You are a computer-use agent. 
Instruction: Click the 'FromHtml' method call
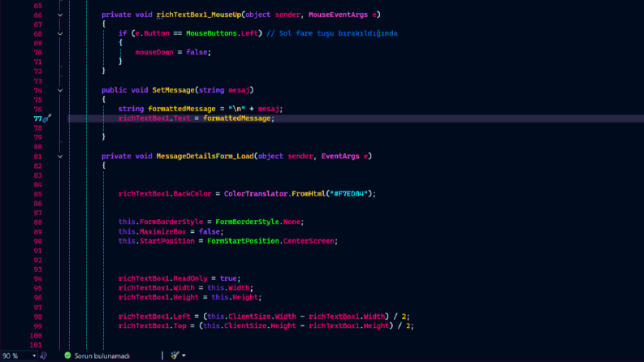pos(308,194)
